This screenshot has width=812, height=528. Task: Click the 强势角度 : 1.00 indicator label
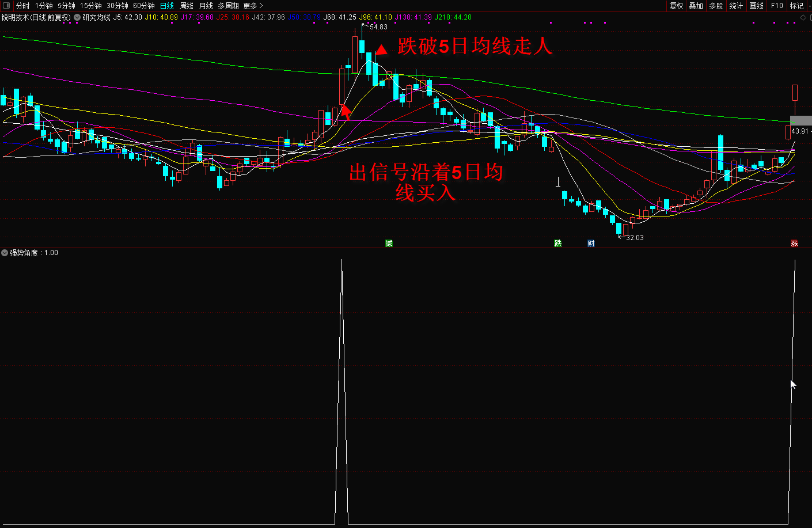(x=34, y=253)
